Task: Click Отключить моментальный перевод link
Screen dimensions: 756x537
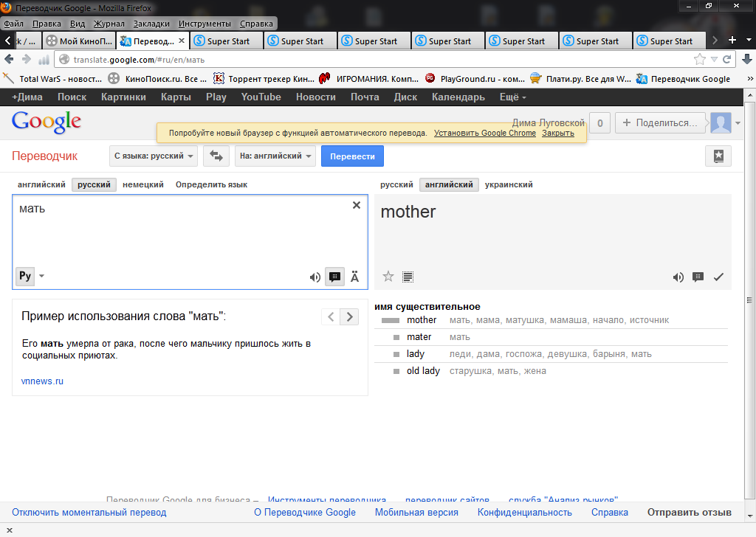Action: [x=89, y=513]
